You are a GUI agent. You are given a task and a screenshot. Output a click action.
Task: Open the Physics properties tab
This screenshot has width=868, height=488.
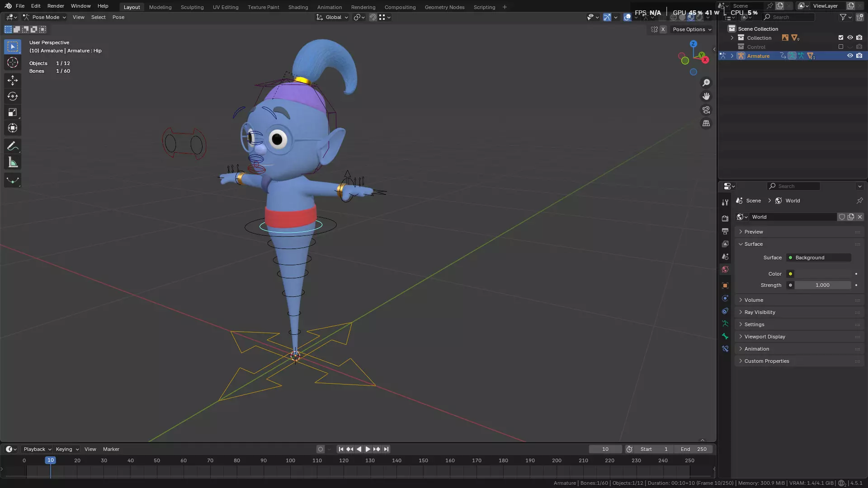[725, 298]
